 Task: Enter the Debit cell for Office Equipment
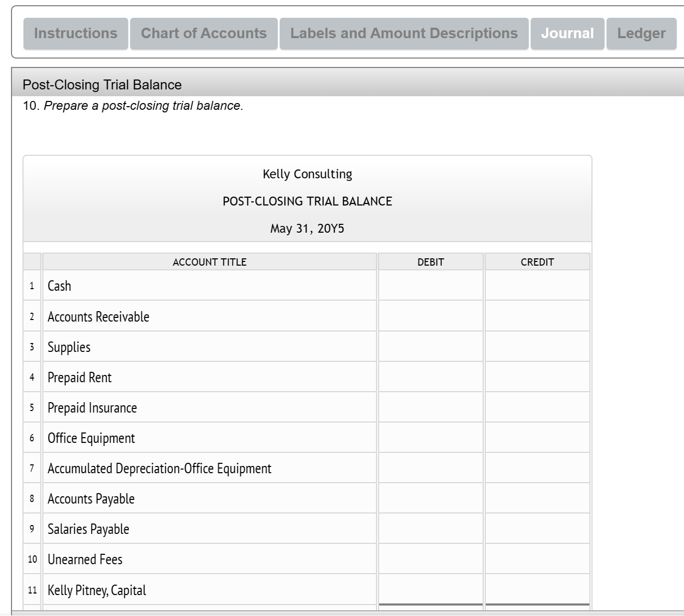[430, 438]
